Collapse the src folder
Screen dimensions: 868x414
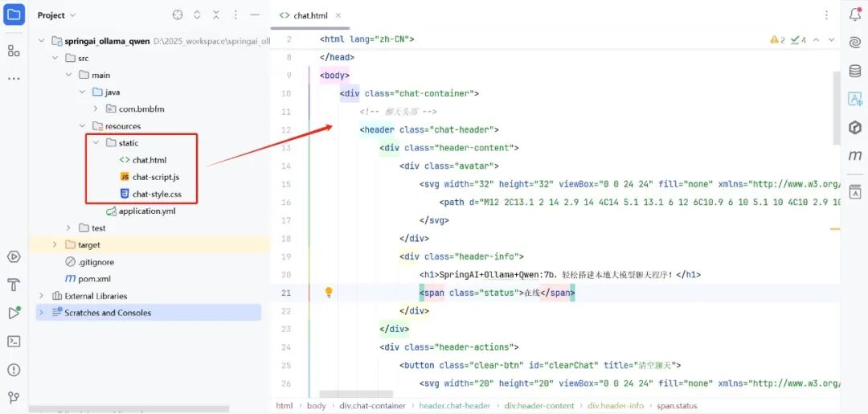coord(55,58)
